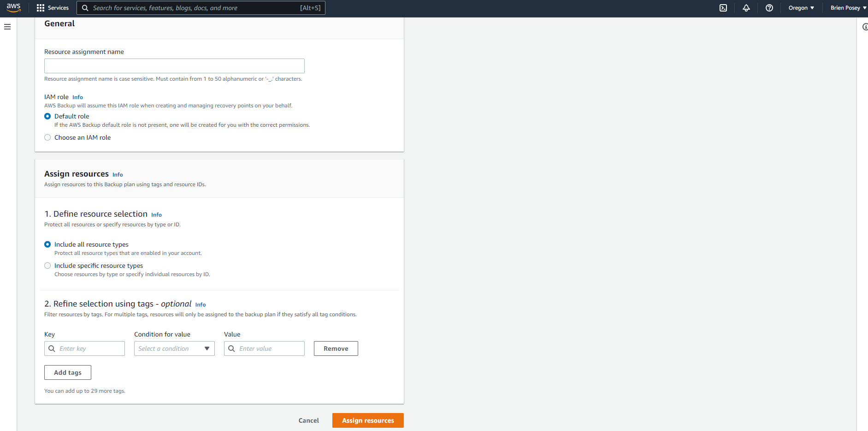The width and height of the screenshot is (868, 431).
Task: Open the info panel icon at right edge
Action: pos(865,27)
